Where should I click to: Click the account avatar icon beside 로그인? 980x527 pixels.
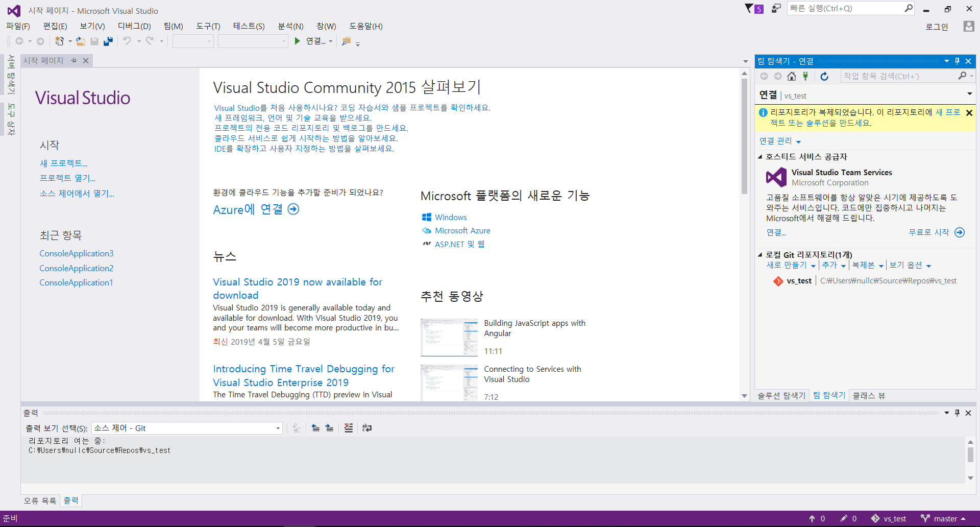[x=968, y=26]
